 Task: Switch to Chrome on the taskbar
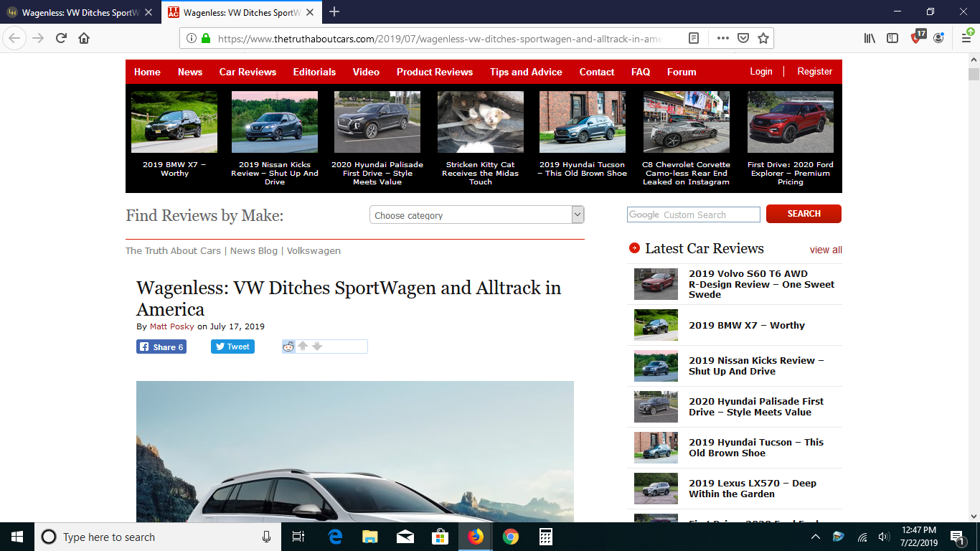[511, 537]
